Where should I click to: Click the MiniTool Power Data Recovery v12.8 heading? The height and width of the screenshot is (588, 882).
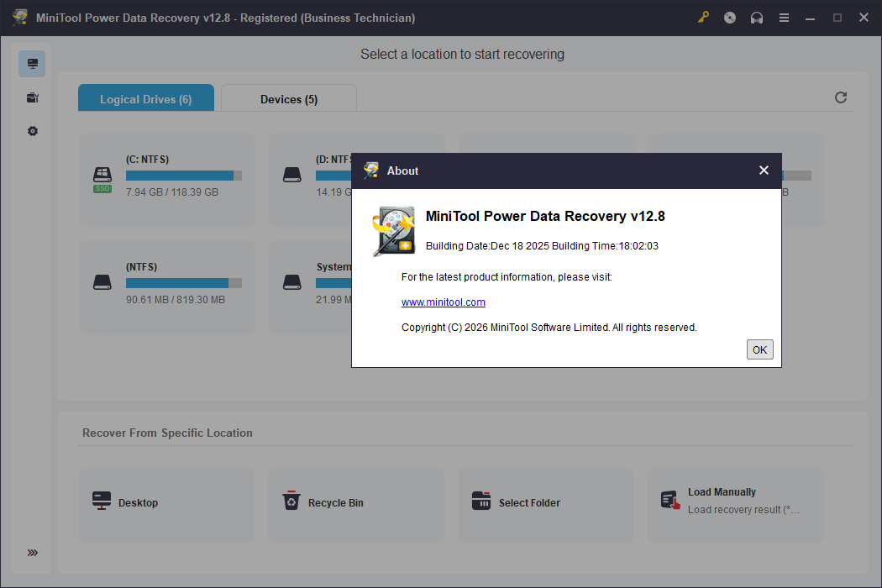pos(545,216)
